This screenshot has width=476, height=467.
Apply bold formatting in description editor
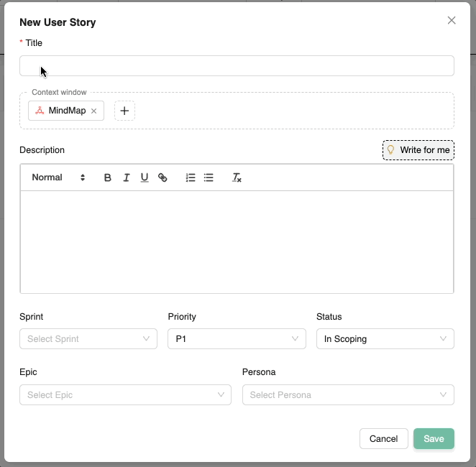coord(108,177)
